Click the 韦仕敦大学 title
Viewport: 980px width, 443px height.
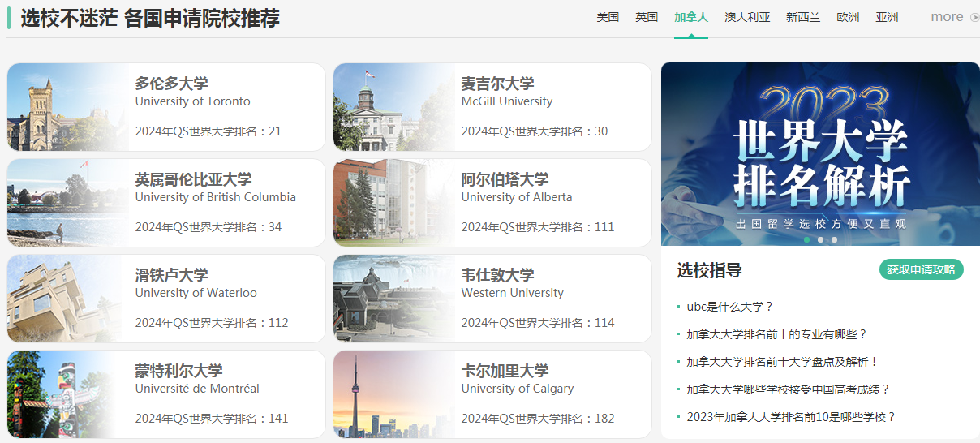click(x=497, y=275)
